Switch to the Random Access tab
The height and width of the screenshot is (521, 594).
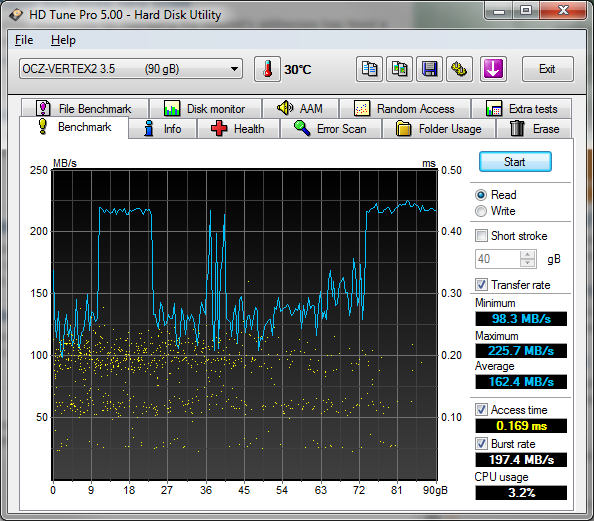point(405,109)
